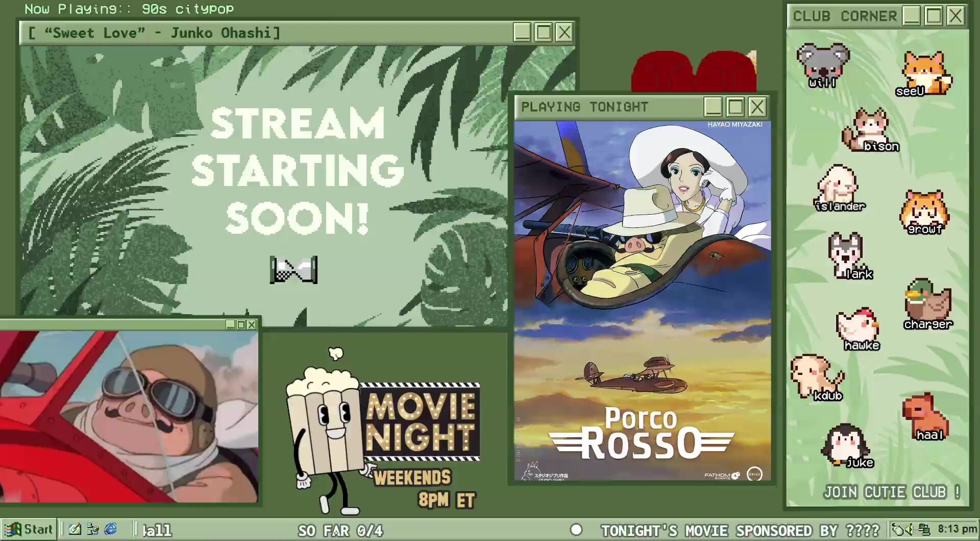
Task: Minimize the Playing Tonight window
Action: pos(713,107)
